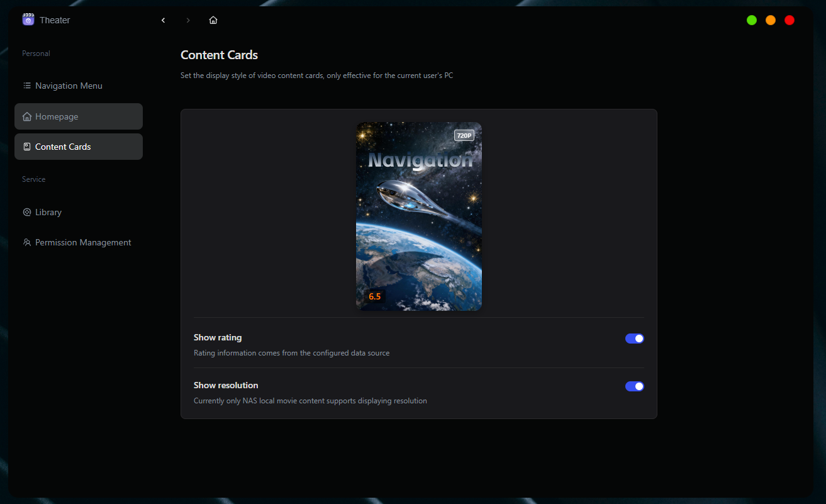Turn off the Show resolution toggle
Viewport: 826px width, 504px height.
click(635, 386)
